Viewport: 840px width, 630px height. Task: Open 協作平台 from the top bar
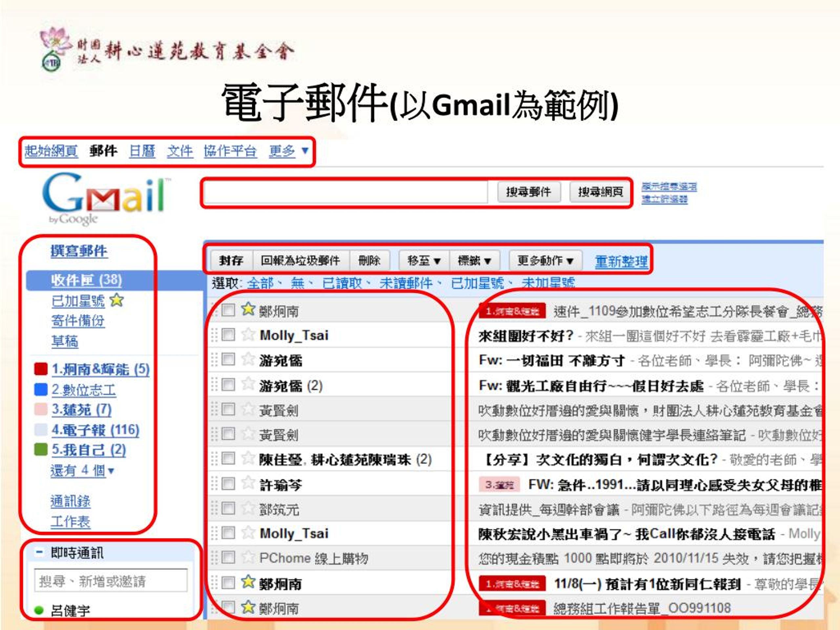point(230,151)
